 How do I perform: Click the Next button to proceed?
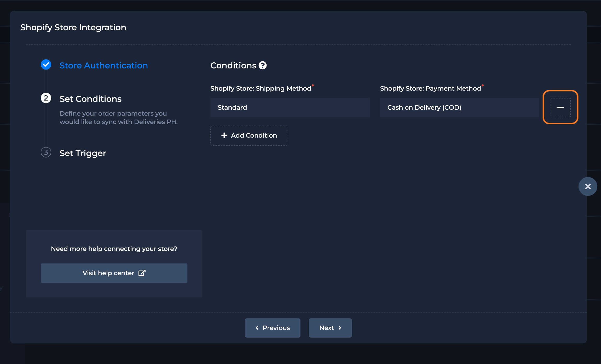coord(330,327)
